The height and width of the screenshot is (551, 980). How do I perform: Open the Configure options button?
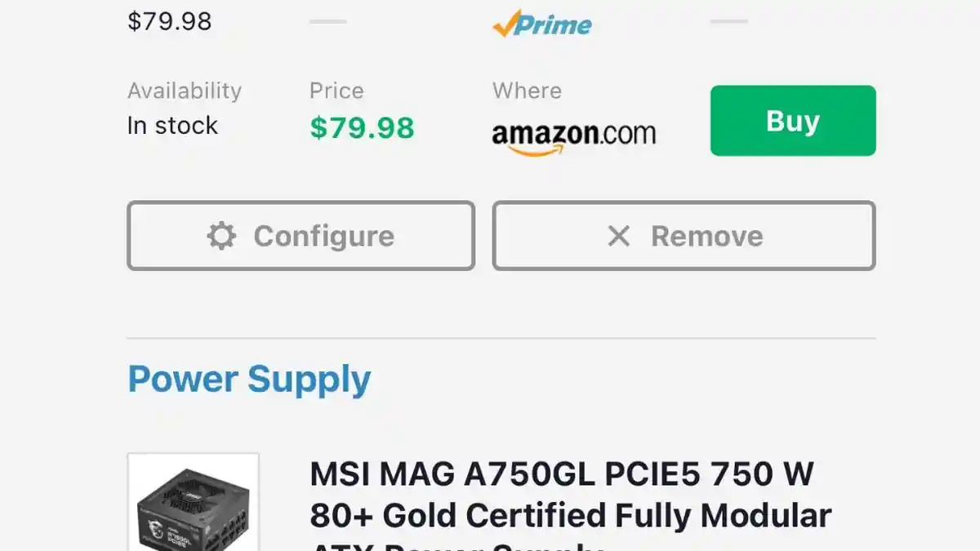(x=301, y=236)
